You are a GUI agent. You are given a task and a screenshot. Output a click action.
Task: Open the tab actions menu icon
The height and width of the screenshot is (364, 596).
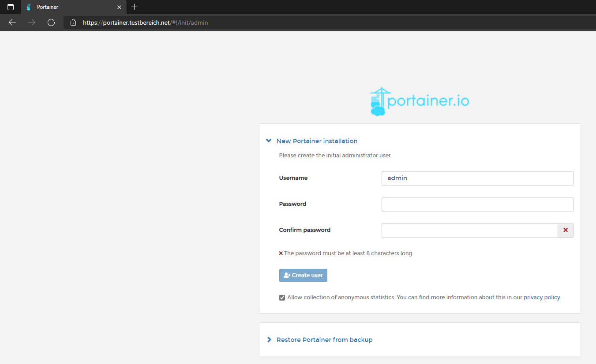11,7
